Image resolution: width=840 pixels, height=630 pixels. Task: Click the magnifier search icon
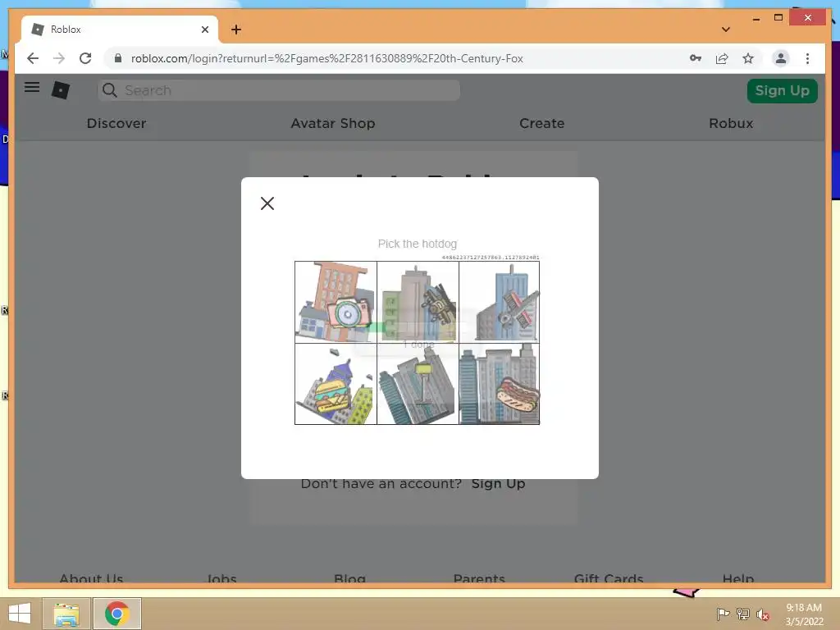tap(110, 90)
